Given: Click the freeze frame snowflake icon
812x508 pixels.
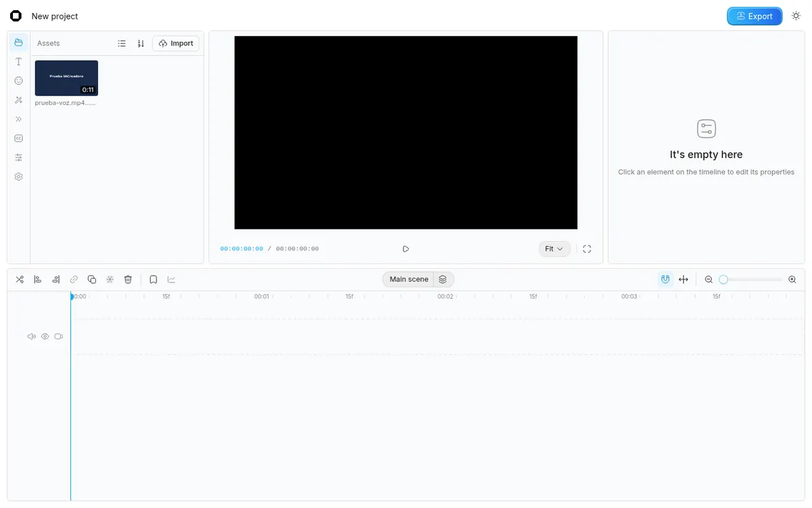Looking at the screenshot, I should 110,279.
